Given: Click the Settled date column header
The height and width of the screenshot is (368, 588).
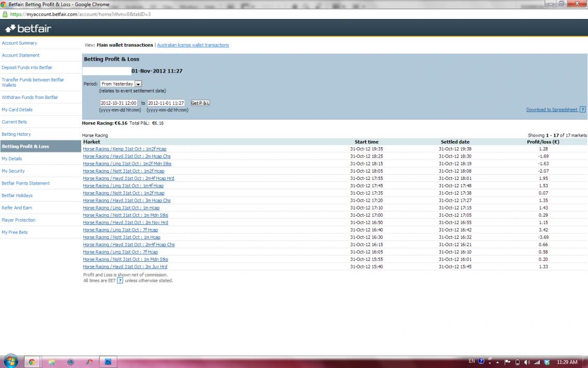Looking at the screenshot, I should click(455, 142).
